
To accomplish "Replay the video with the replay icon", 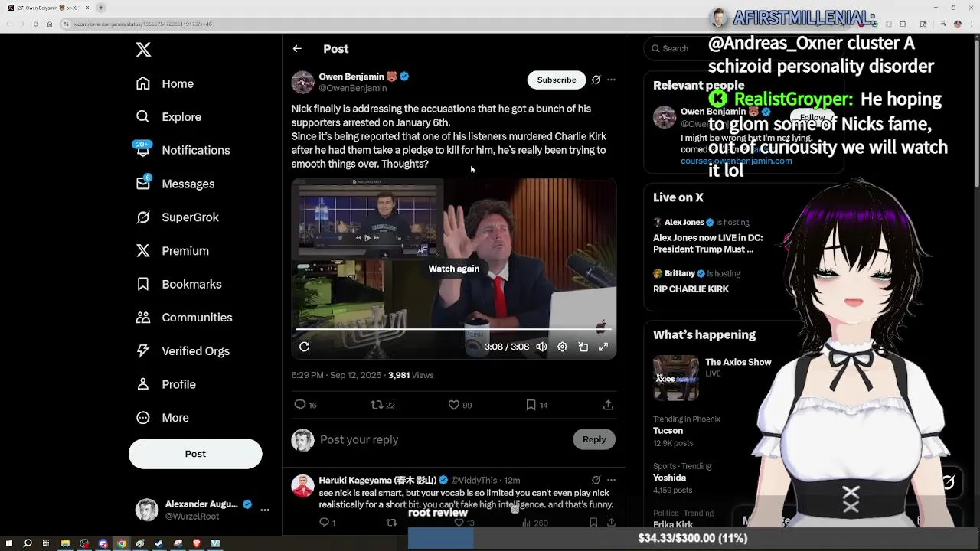I will 304,347.
